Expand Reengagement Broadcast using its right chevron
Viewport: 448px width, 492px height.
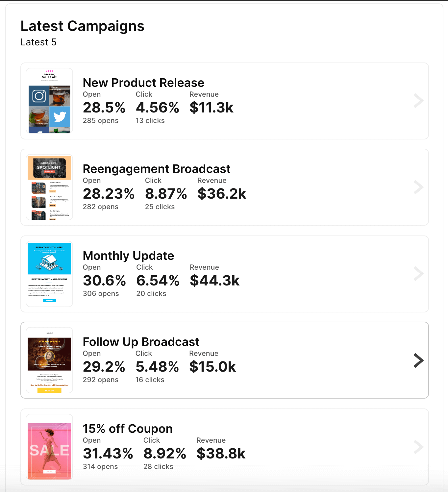pyautogui.click(x=418, y=187)
